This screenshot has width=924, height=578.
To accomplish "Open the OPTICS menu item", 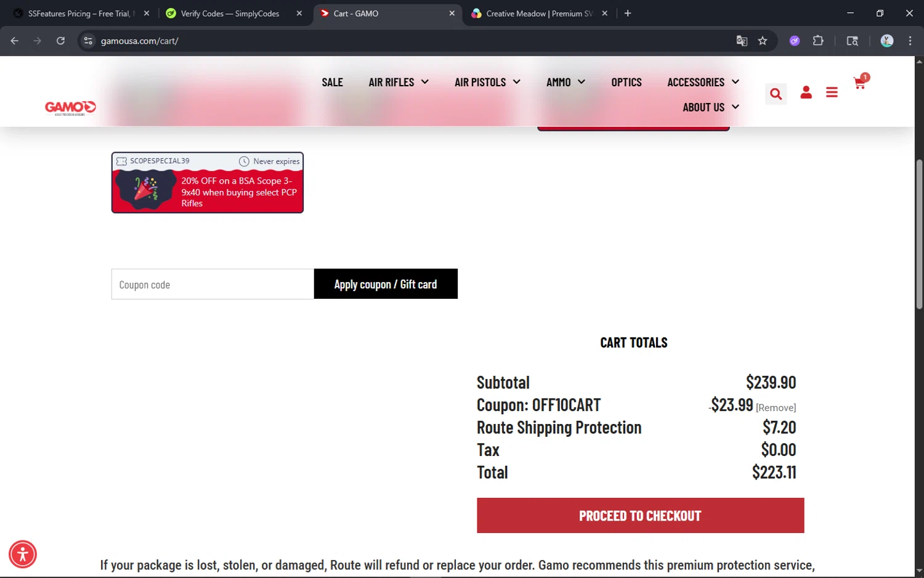I will pyautogui.click(x=626, y=82).
